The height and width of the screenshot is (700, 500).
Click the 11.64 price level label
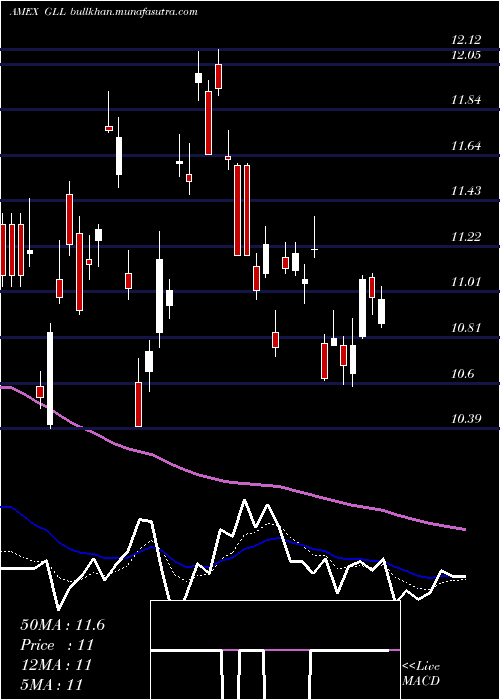466,146
